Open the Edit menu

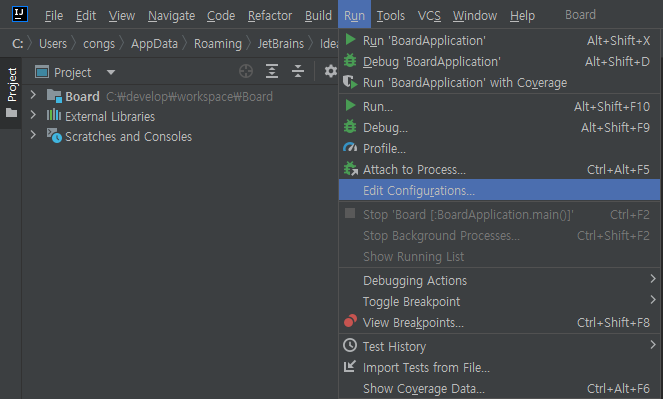click(x=86, y=16)
